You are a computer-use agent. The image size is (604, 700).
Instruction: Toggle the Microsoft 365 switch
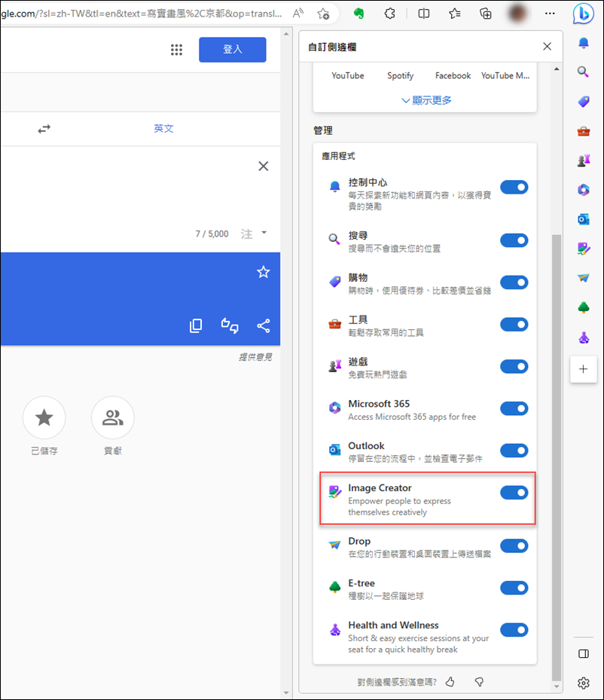coord(514,408)
